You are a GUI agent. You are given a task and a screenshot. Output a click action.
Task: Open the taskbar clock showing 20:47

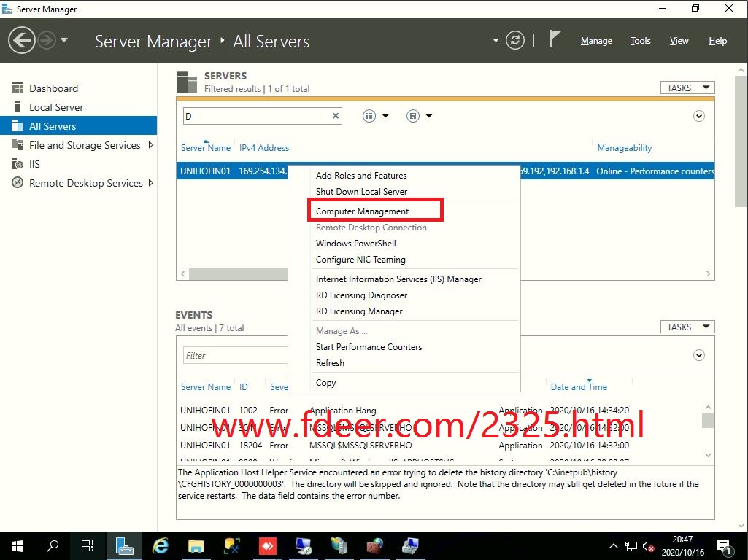click(682, 546)
